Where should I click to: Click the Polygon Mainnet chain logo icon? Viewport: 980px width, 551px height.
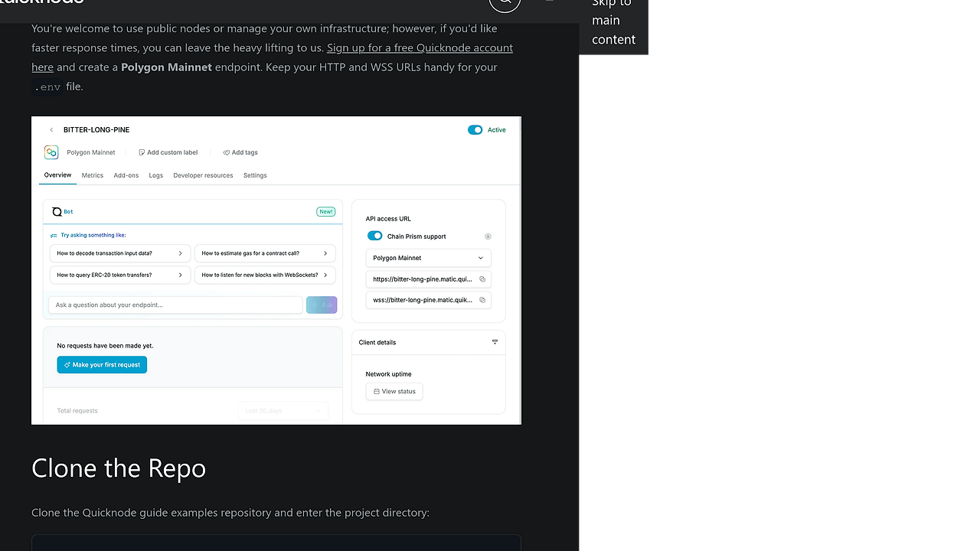pos(51,152)
